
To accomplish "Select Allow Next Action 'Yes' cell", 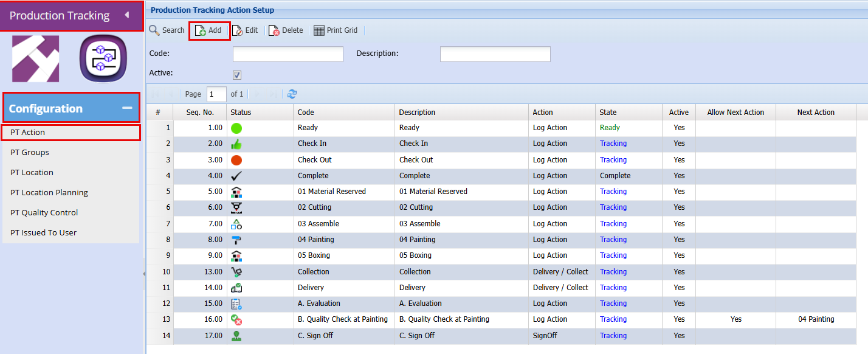I will [x=735, y=319].
